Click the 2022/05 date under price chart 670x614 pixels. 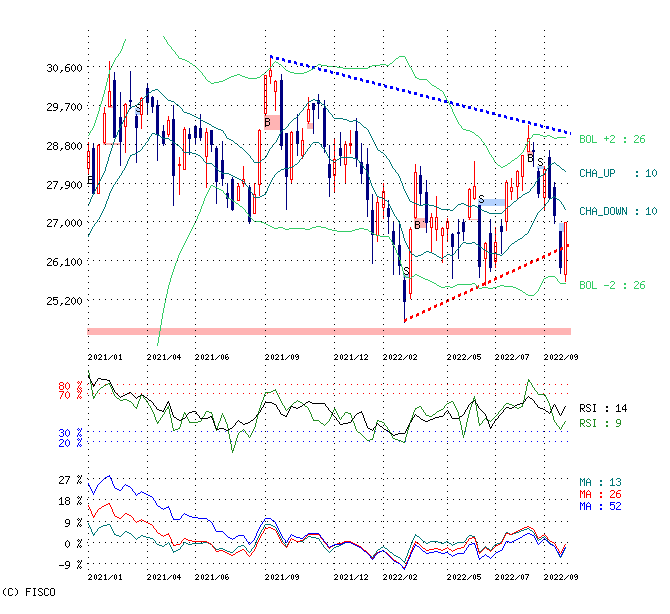[463, 356]
